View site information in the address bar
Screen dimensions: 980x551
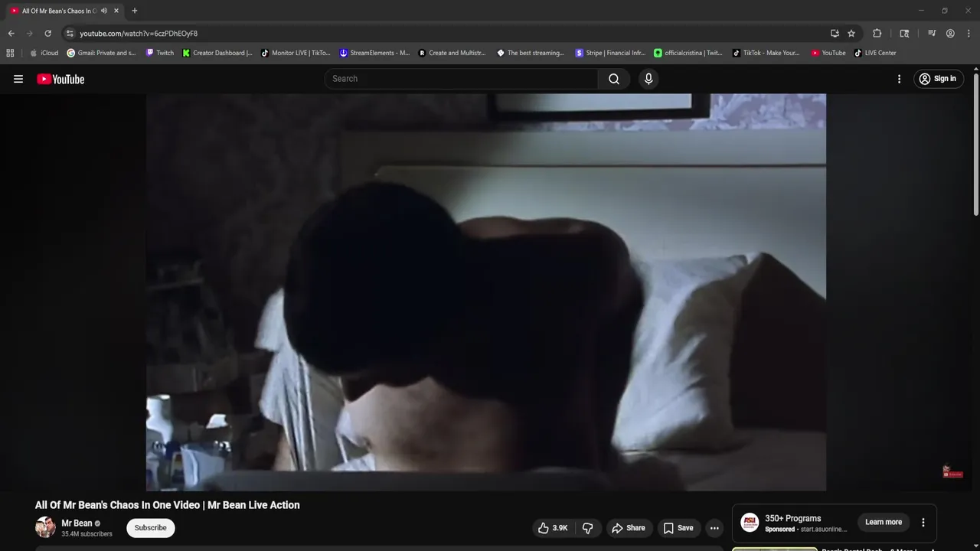[70, 34]
